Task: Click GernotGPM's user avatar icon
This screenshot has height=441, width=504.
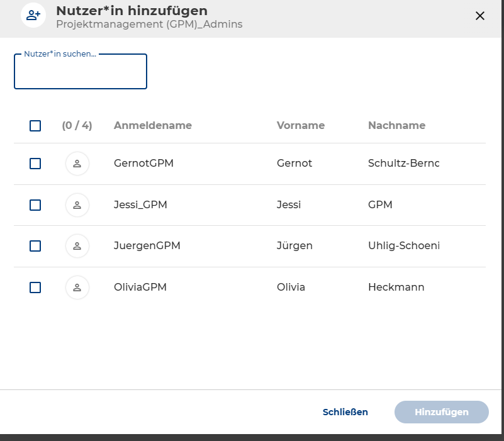Action: (x=77, y=164)
